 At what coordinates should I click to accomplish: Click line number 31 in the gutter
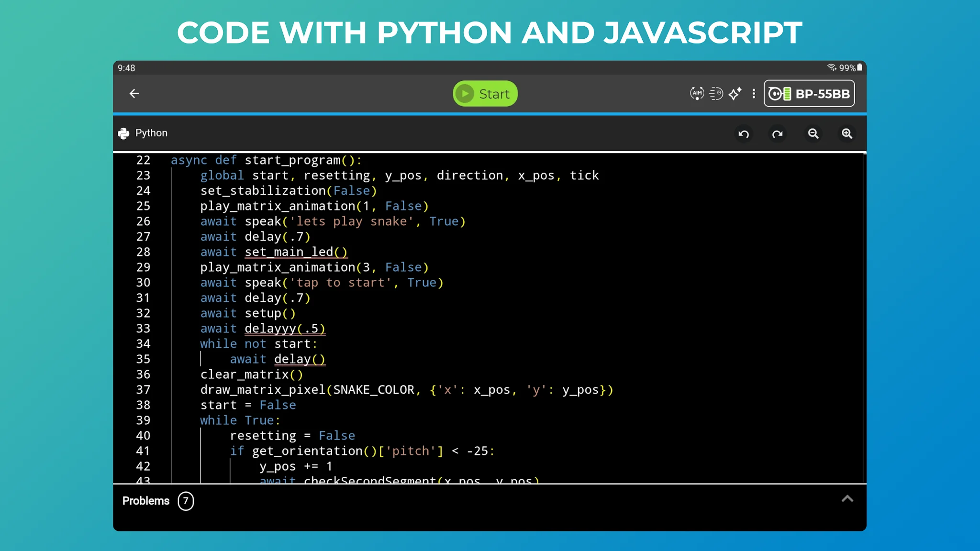tap(143, 298)
